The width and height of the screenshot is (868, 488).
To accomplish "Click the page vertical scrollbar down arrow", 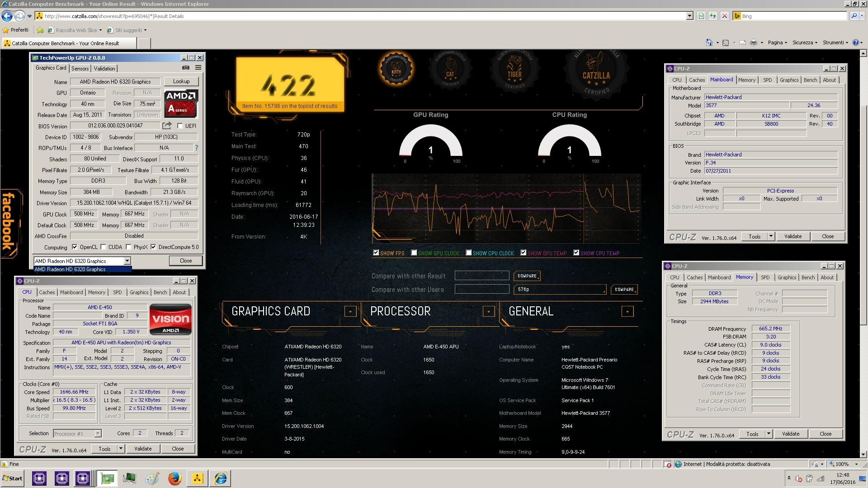I will coord(863,454).
